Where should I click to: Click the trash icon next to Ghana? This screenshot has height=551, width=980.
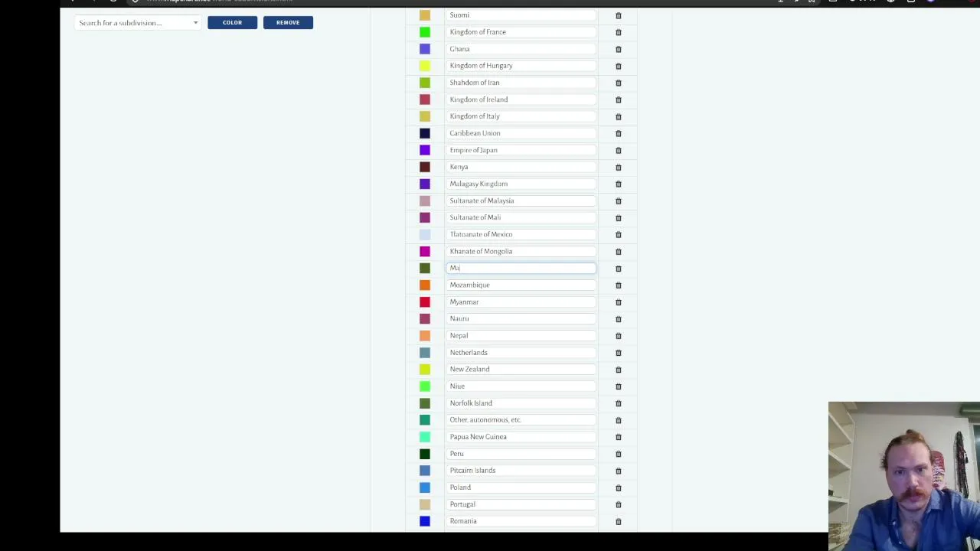(619, 49)
